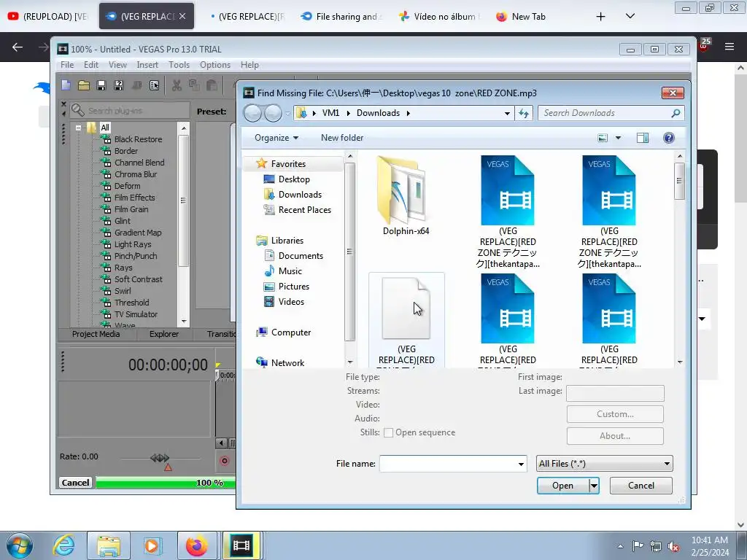Viewport: 747px width, 560px height.
Task: Click the VEGAS Pro icon in the taskbar
Action: pos(241,545)
